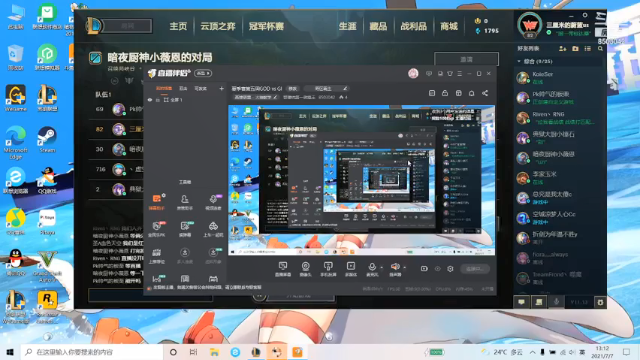Add a phone screen cast source

click(x=328, y=269)
